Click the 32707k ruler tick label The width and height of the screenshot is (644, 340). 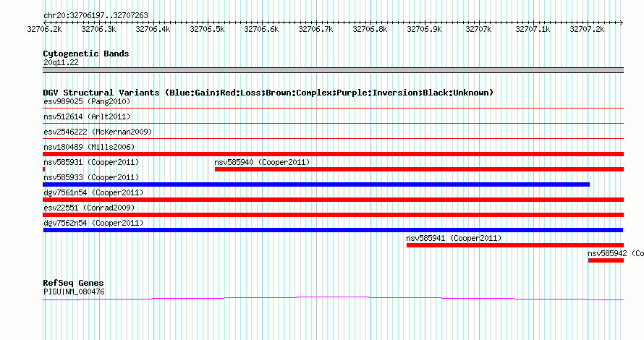[478, 29]
